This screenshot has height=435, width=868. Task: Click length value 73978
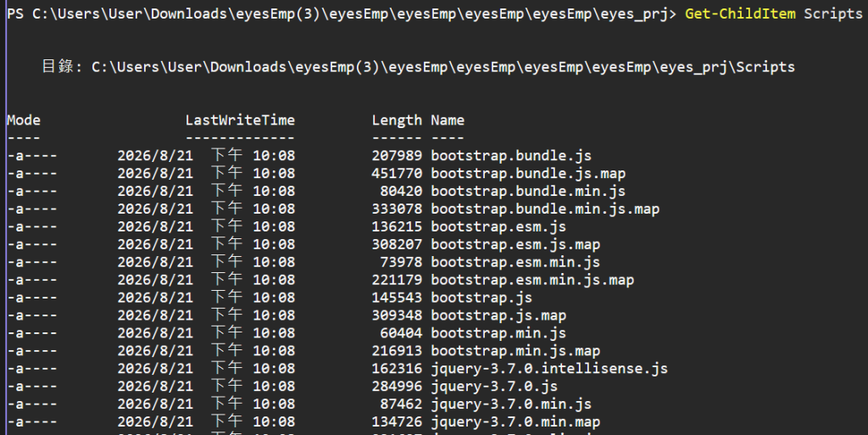coord(401,262)
